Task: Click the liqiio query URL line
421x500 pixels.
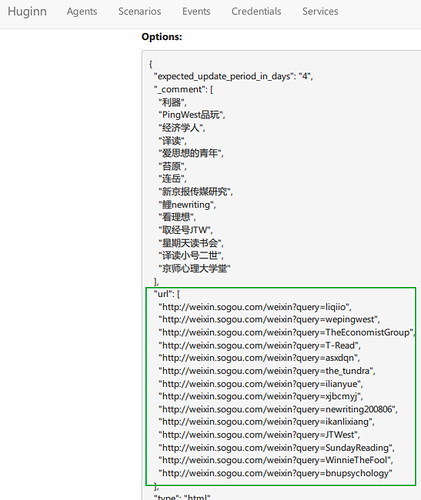Action: pyautogui.click(x=255, y=307)
